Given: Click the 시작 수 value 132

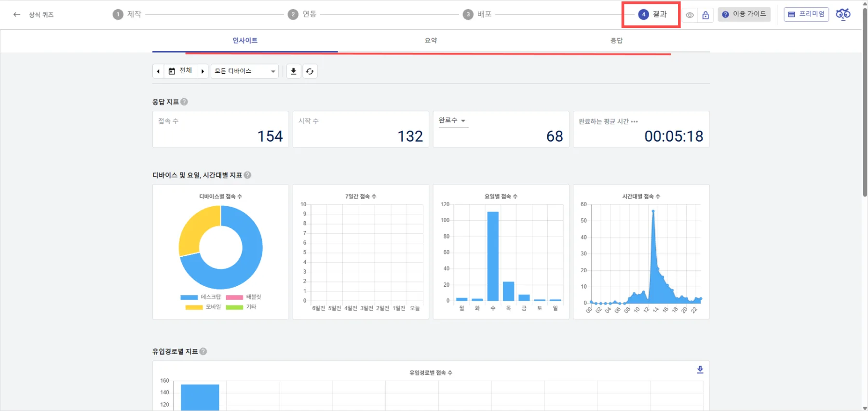Looking at the screenshot, I should coord(410,136).
